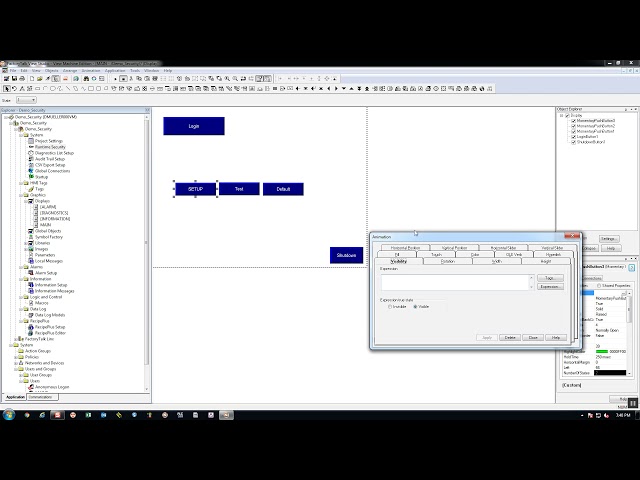Select the Invisible radio button
The image size is (640, 480).
390,307
